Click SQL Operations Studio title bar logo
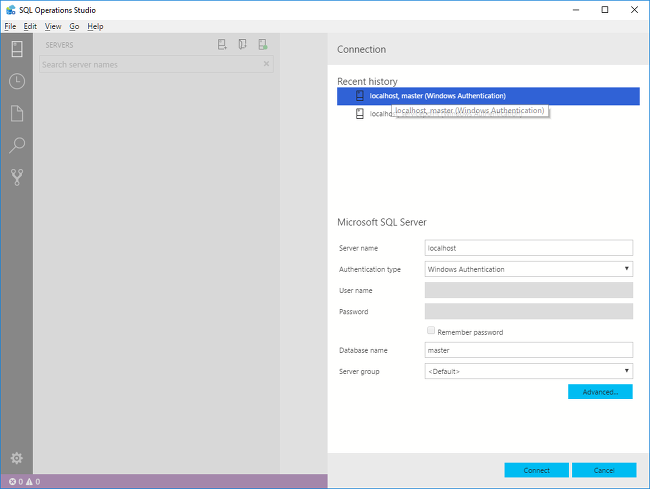Screen dimensions: 650x489 pyautogui.click(x=11, y=10)
